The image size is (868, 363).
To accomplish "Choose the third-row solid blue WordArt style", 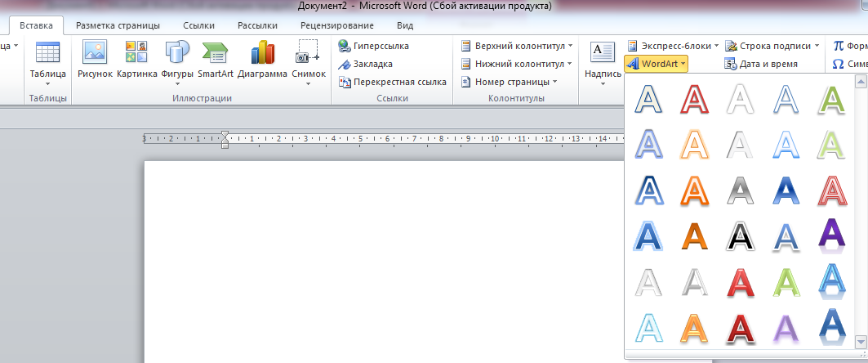I will click(786, 190).
